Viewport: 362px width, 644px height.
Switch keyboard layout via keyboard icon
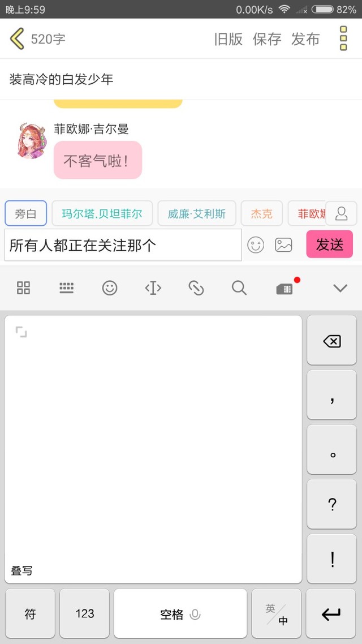tap(67, 288)
